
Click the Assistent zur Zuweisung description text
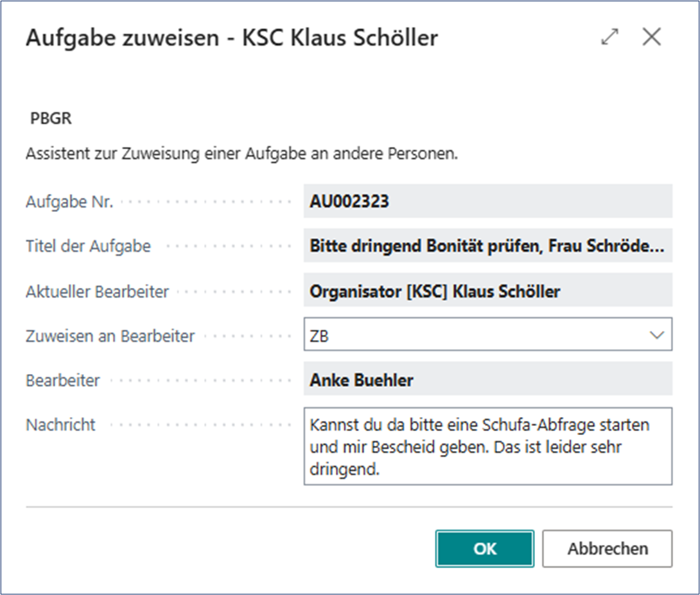(x=241, y=155)
